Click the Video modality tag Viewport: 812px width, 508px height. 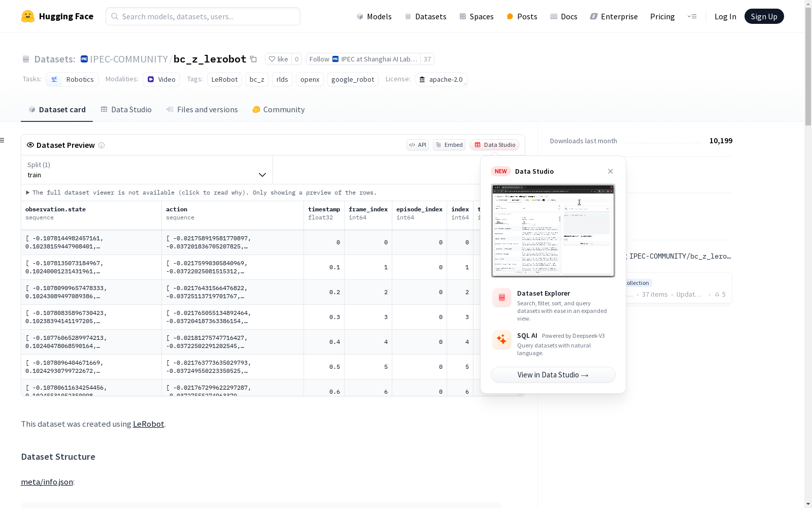pyautogui.click(x=161, y=79)
